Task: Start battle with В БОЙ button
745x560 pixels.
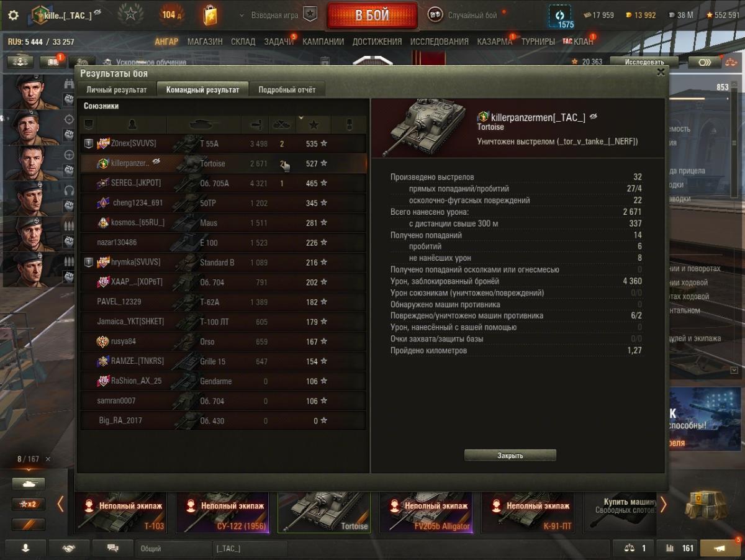Action: pyautogui.click(x=372, y=15)
